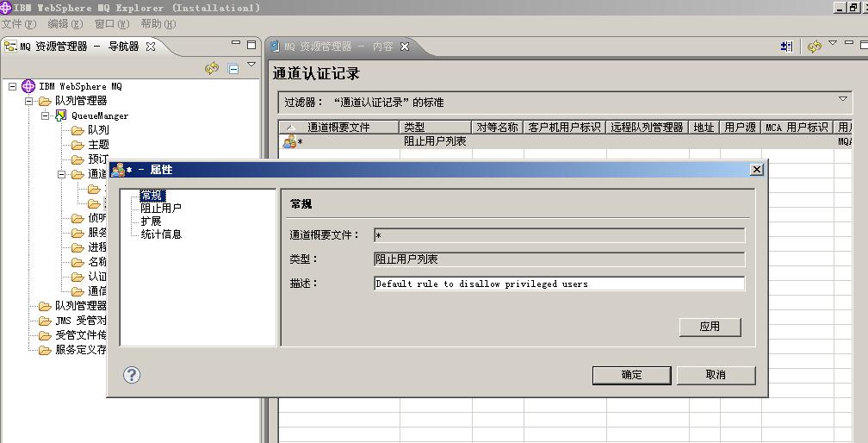
Task: Sort by the 对等名称 column header
Action: pyautogui.click(x=497, y=127)
